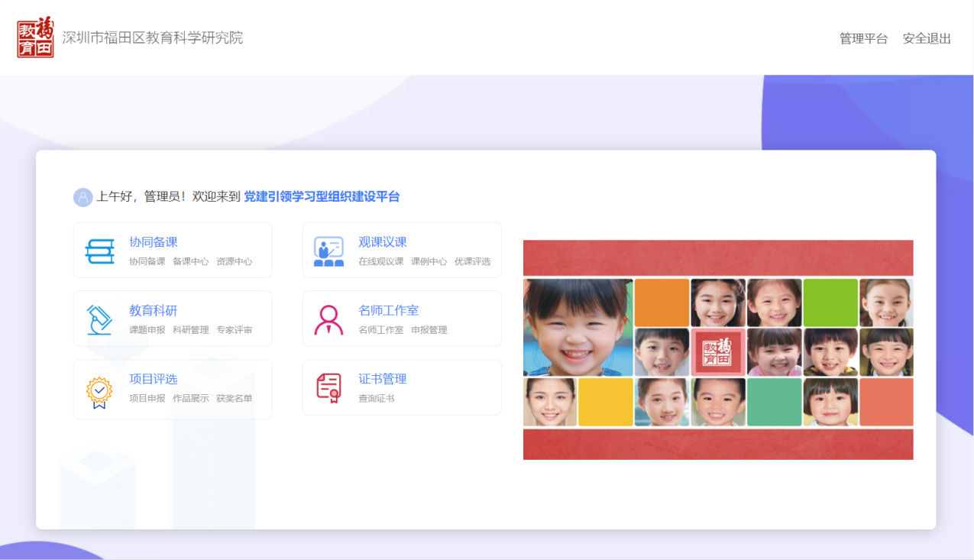Viewport: 974px width, 560px height.
Task: Go to 备课中心 sub-link
Action: (191, 261)
